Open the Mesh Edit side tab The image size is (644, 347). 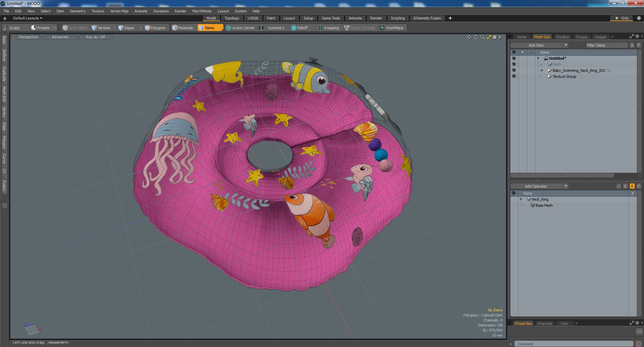4,94
